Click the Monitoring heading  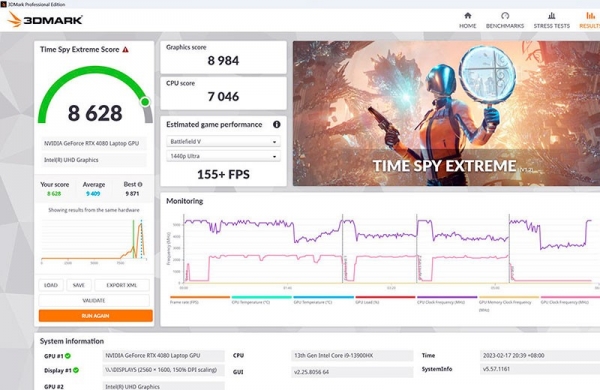coord(185,201)
